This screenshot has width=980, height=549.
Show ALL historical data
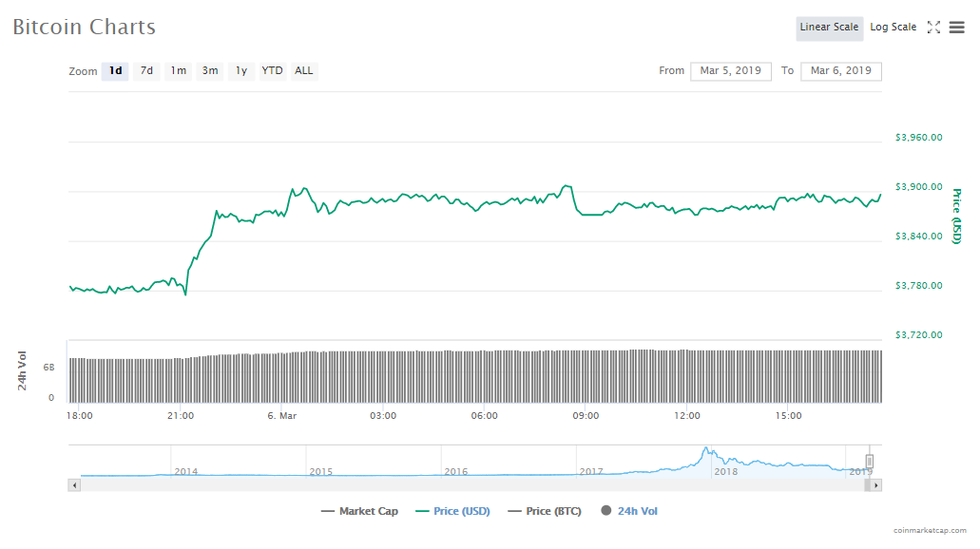(303, 71)
